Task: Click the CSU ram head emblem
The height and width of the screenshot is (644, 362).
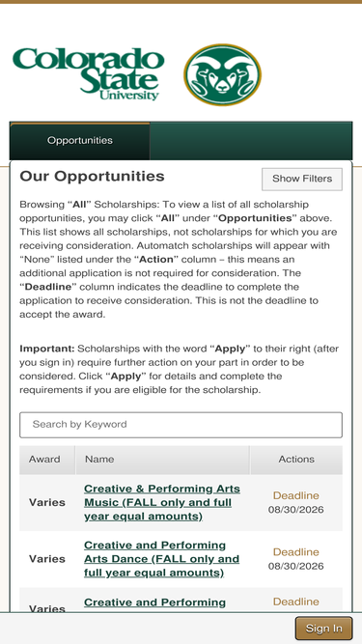Action: (x=222, y=74)
